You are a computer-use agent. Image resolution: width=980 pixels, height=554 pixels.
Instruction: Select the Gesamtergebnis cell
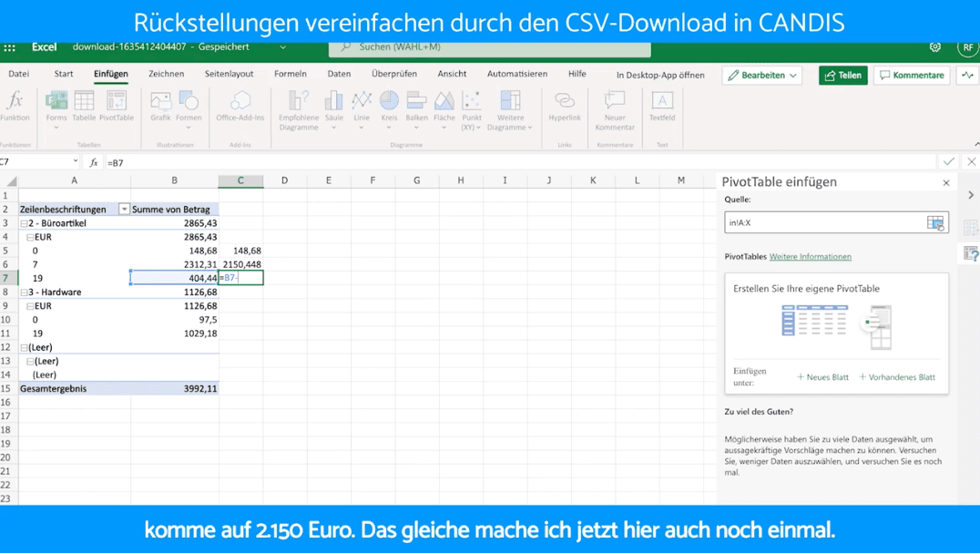click(75, 389)
